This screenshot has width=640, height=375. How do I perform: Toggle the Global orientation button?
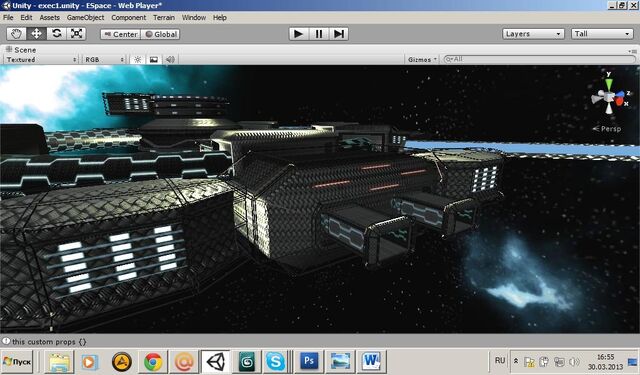tap(160, 34)
